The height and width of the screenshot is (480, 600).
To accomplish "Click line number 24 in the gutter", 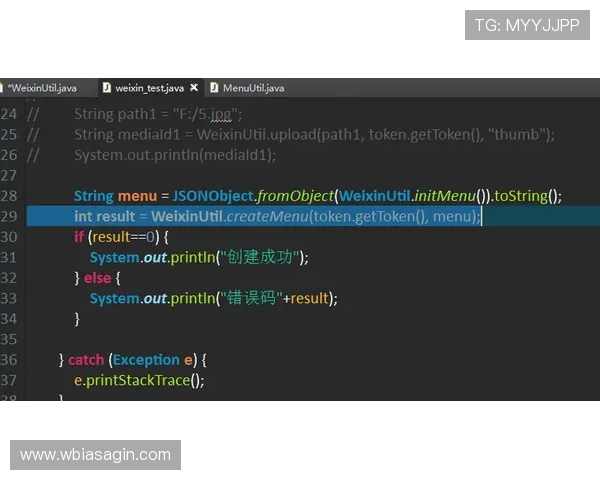I will point(9,113).
